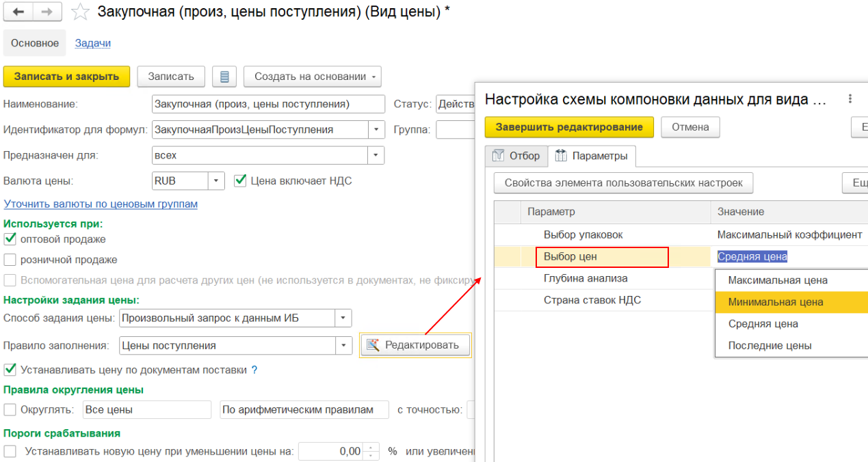Open the report list icon button
Viewport: 868px width, 462px height.
point(224,77)
